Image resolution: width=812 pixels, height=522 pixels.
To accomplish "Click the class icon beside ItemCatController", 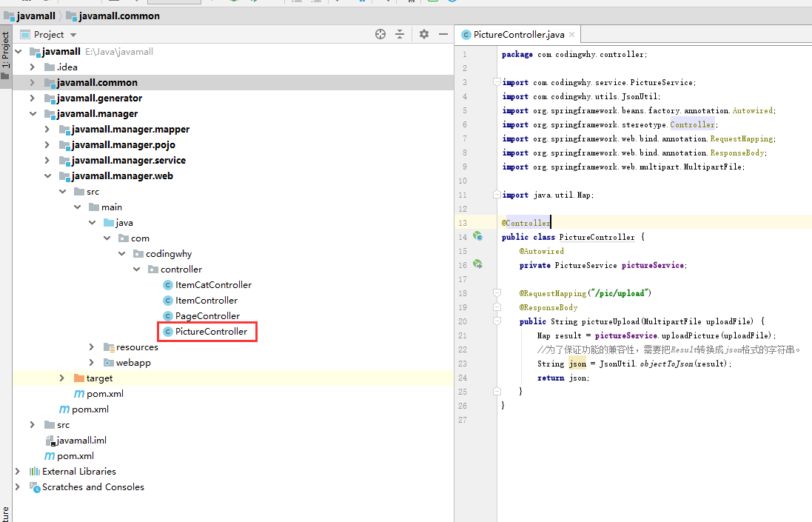I will click(168, 285).
